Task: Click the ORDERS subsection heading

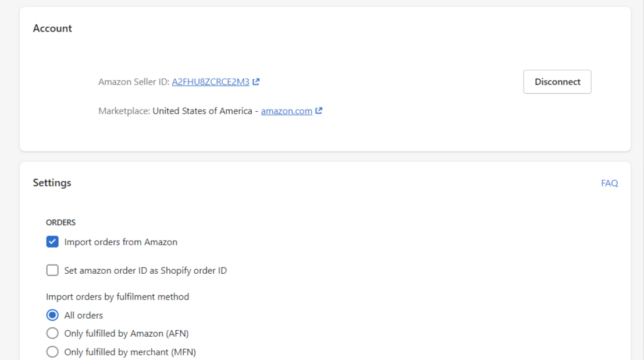Action: coord(61,223)
